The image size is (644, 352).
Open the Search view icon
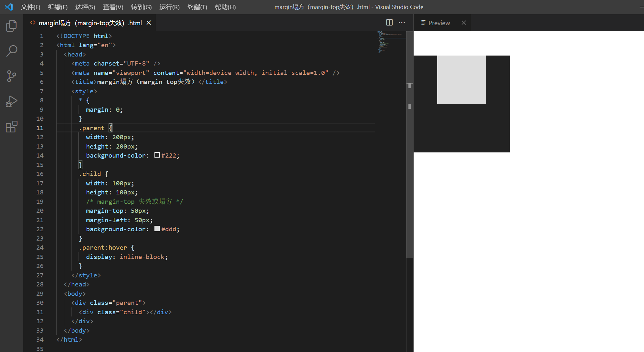[12, 51]
